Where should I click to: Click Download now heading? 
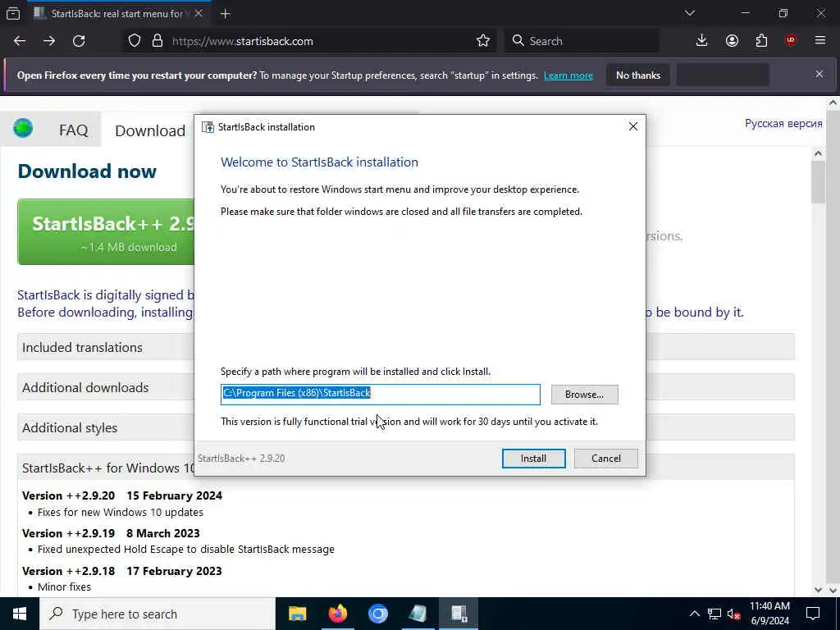pyautogui.click(x=87, y=171)
